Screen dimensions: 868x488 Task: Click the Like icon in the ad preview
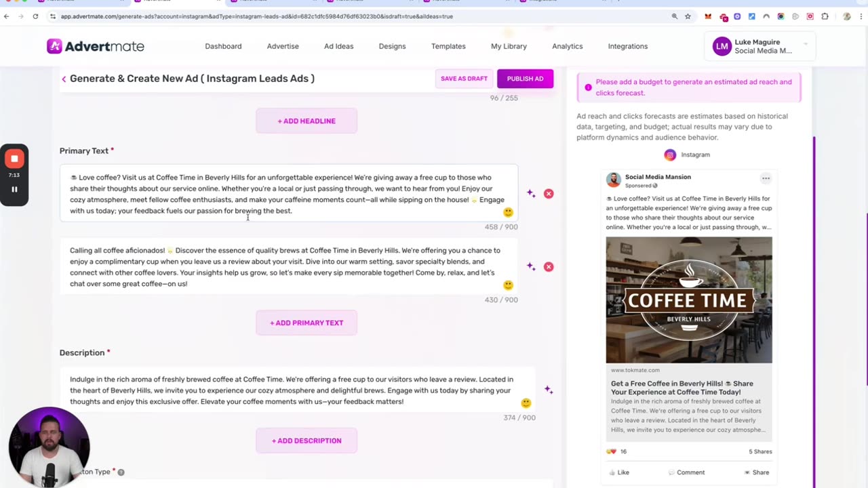[612, 472]
